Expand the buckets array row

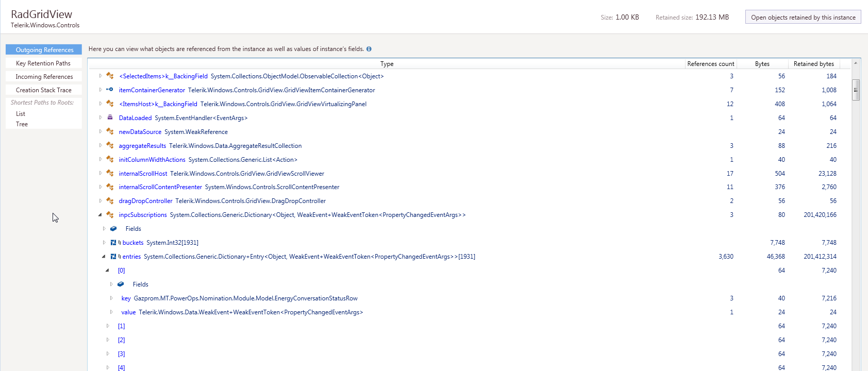click(x=104, y=242)
